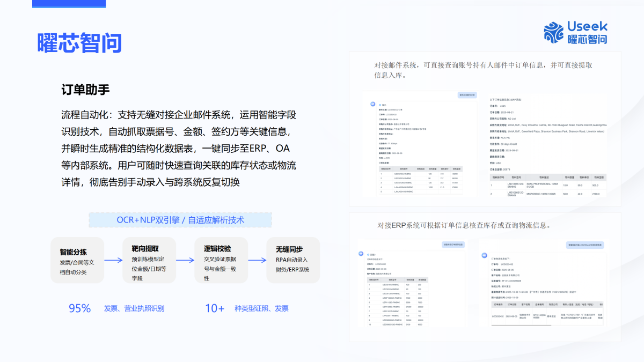Image resolution: width=644 pixels, height=362 pixels.
Task: Expand the 订单总金额 order details section
Action: (383, 161)
